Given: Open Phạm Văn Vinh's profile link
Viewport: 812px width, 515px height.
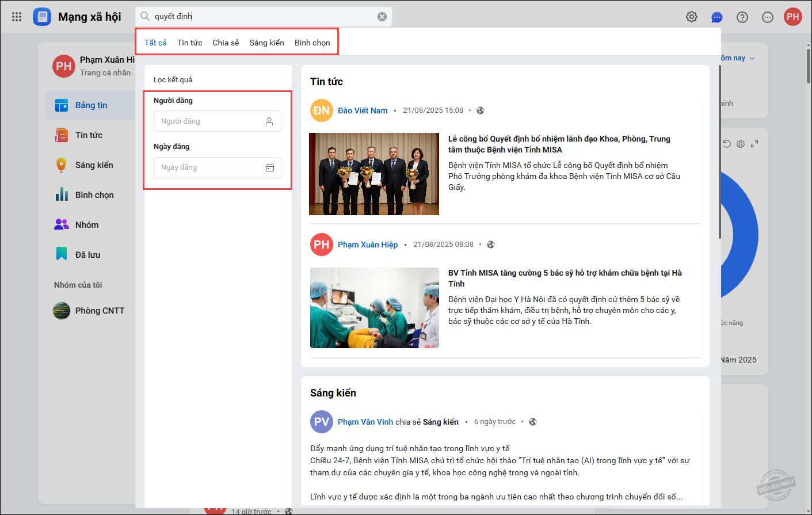Looking at the screenshot, I should (x=365, y=422).
